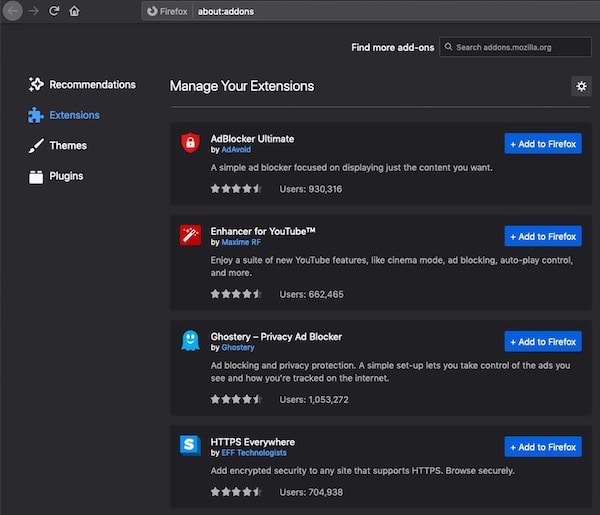Click the Themes paintbrush icon
Viewport: 600px width, 515px height.
click(36, 146)
